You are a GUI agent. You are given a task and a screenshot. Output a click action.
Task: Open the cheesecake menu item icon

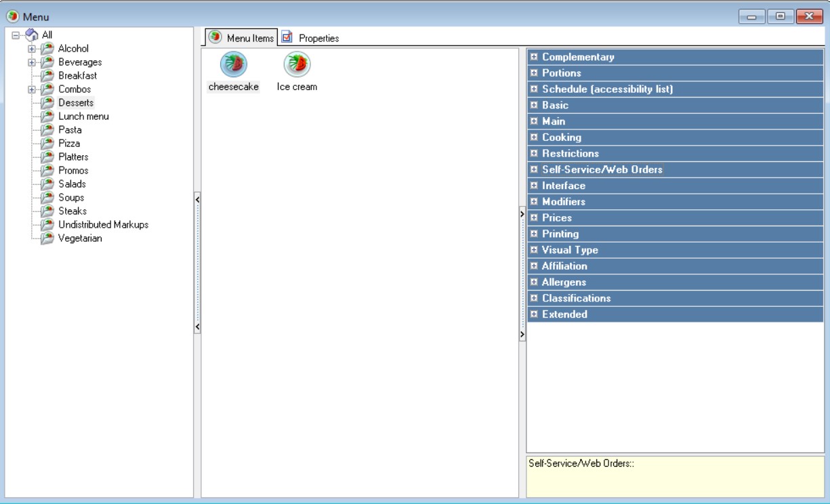(x=234, y=64)
